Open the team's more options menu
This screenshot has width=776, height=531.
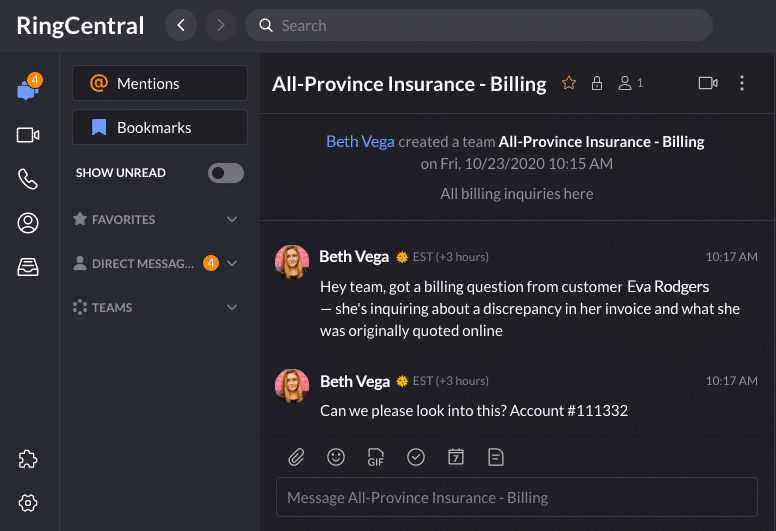742,83
